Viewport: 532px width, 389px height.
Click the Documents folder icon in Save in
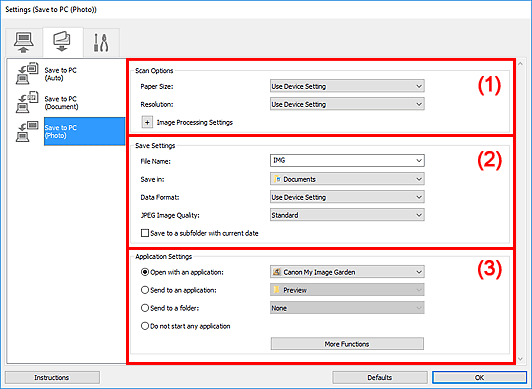coord(277,179)
